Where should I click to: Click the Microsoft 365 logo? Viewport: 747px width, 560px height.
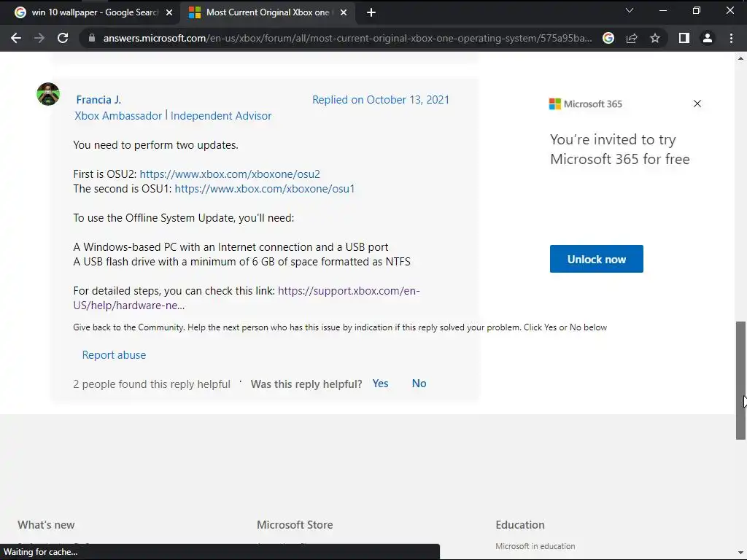point(586,104)
